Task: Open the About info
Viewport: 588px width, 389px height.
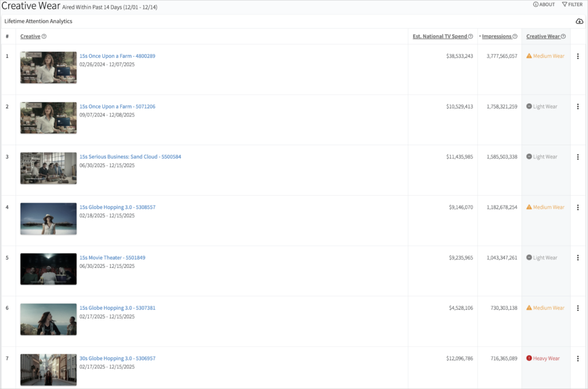Action: (544, 5)
